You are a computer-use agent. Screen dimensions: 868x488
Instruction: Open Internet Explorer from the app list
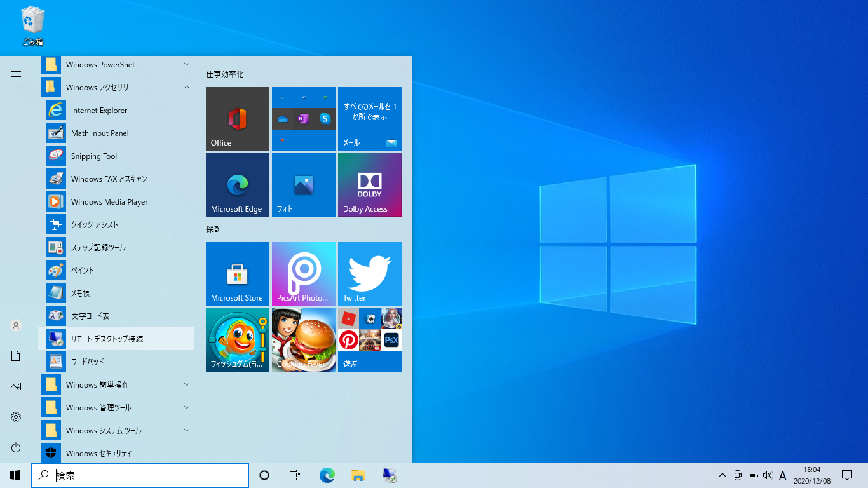116,110
